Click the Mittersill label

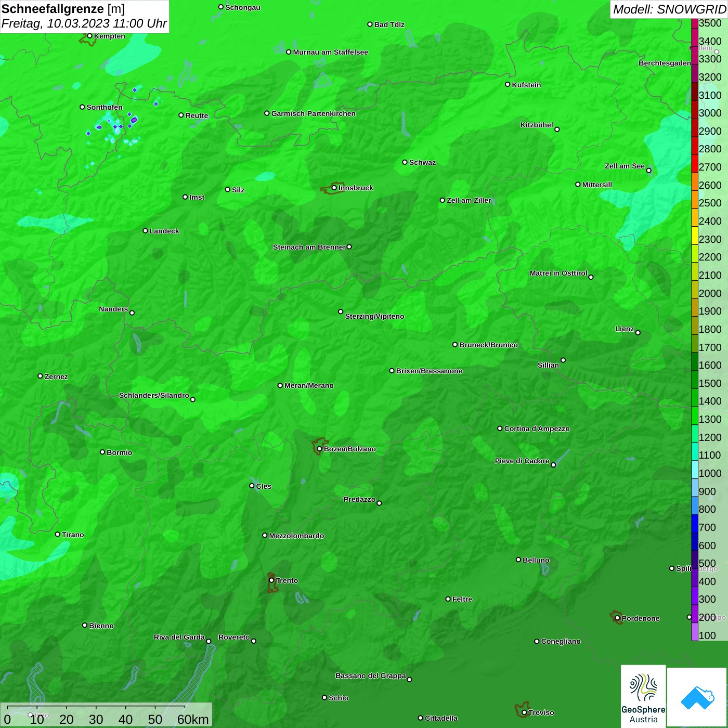[597, 185]
